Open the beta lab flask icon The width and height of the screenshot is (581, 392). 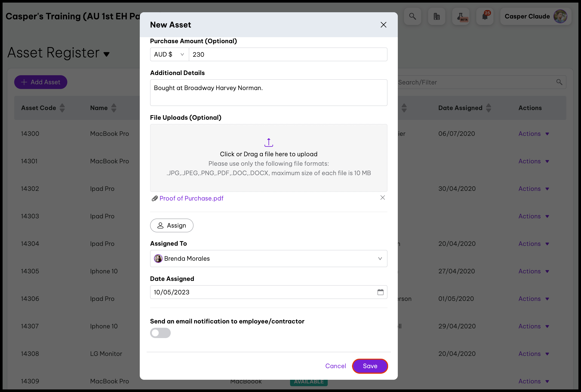click(x=461, y=17)
